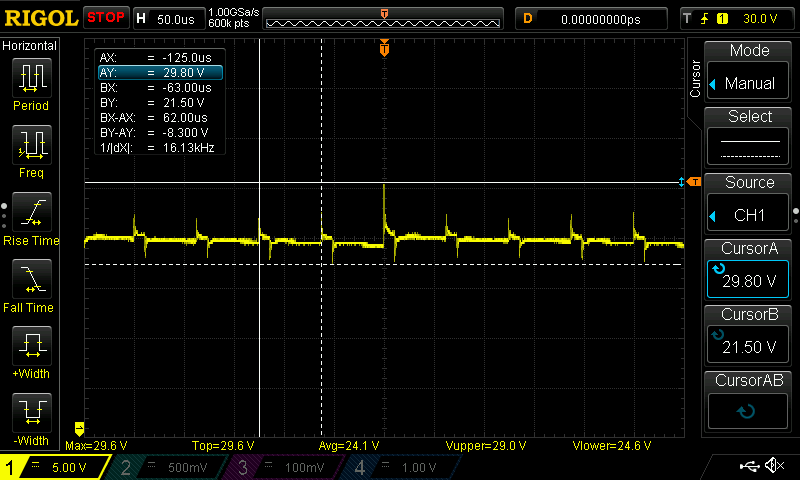Pick the -Width measurement icon
Screen dimensions: 800x480
coord(31,412)
